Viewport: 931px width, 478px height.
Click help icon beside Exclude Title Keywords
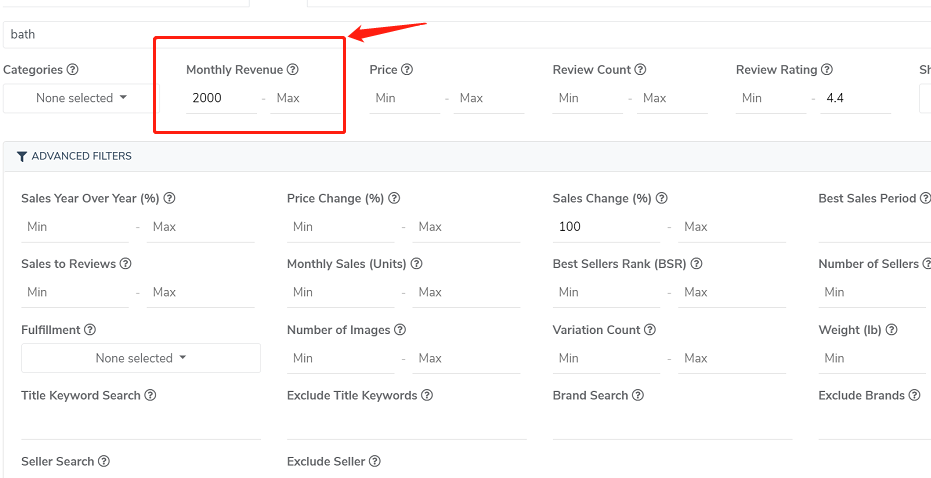point(427,395)
